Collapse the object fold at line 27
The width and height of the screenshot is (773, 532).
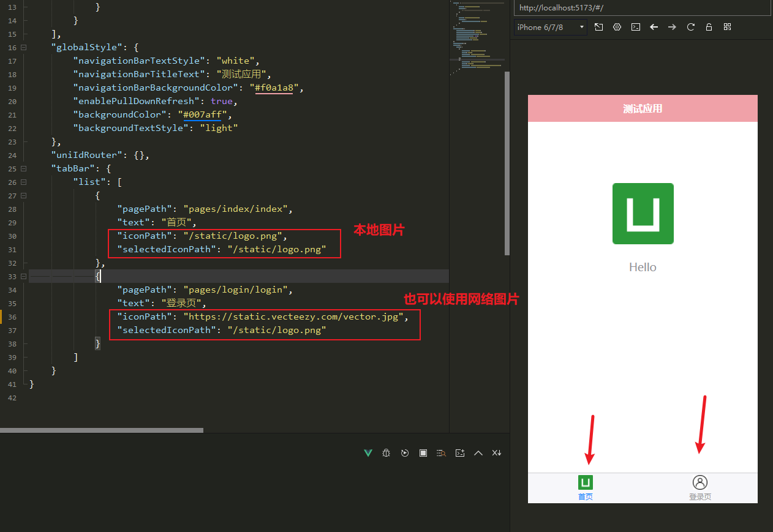point(23,195)
